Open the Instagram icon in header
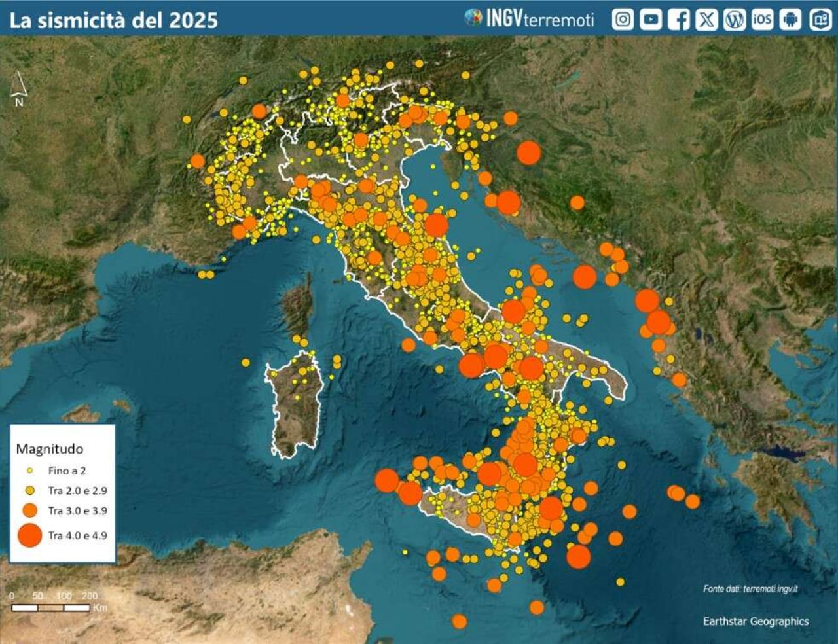The image size is (838, 644). coord(623,20)
